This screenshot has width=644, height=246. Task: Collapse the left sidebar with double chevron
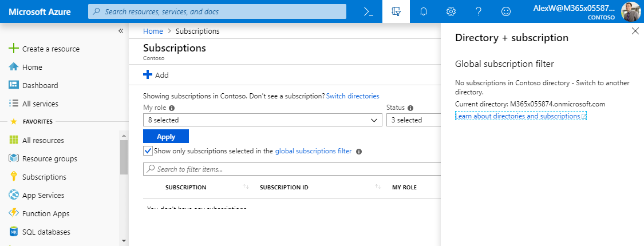[121, 31]
